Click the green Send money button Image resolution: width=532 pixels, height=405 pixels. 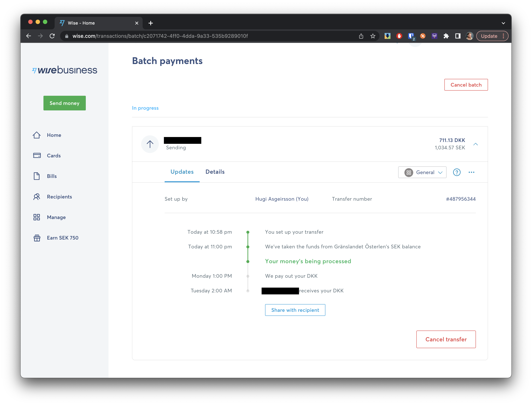pos(64,103)
